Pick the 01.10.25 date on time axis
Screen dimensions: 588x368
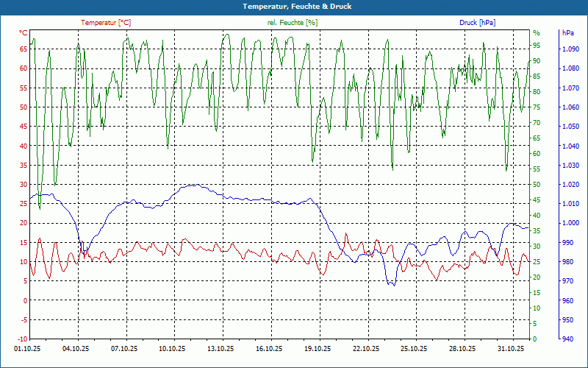29,349
